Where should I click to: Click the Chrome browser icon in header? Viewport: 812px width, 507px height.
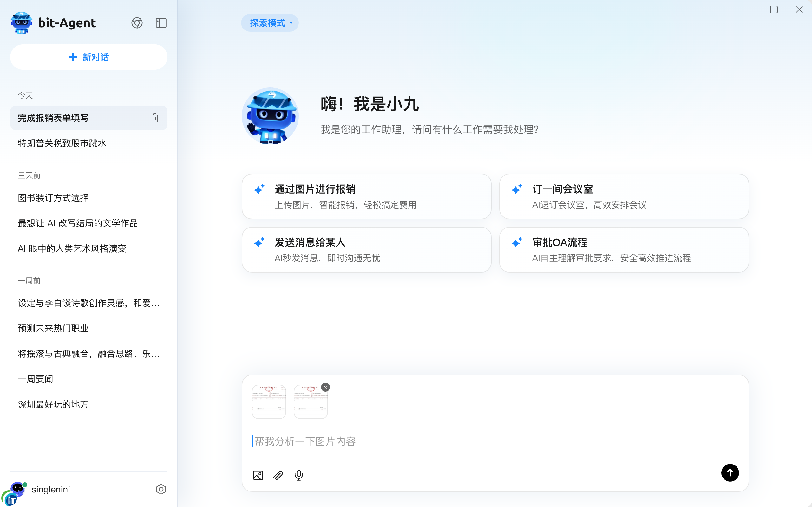point(137,23)
